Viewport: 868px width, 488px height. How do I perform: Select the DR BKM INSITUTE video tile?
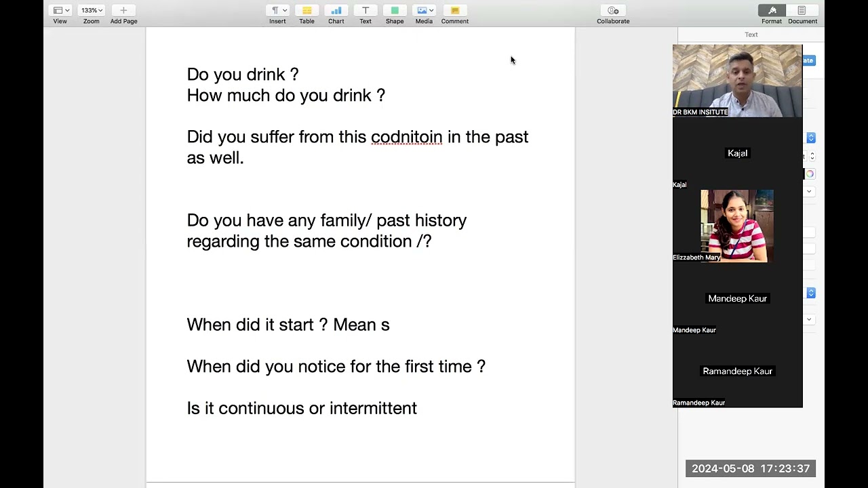(x=737, y=81)
